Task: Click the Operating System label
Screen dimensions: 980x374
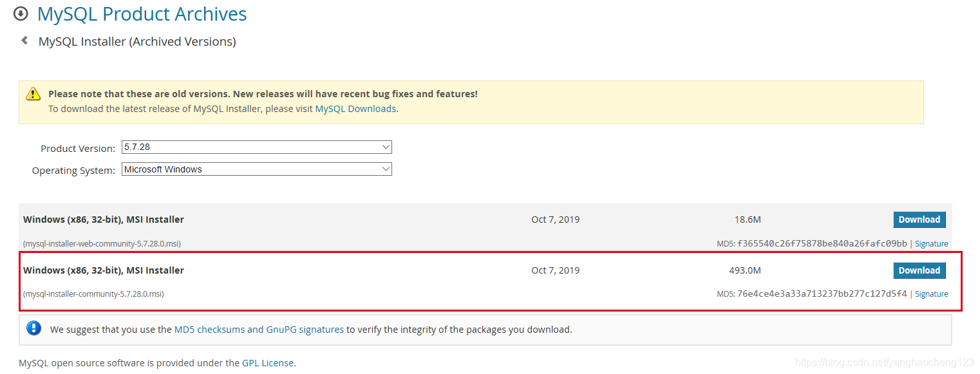Action: point(74,171)
